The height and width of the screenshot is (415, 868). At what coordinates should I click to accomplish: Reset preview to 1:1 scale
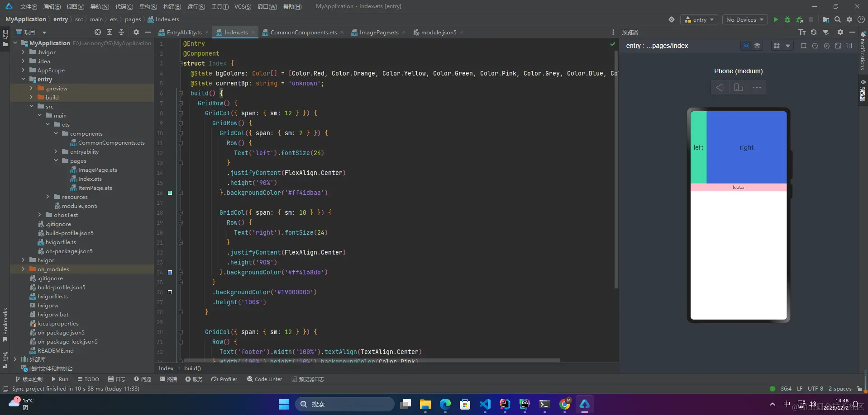849,46
